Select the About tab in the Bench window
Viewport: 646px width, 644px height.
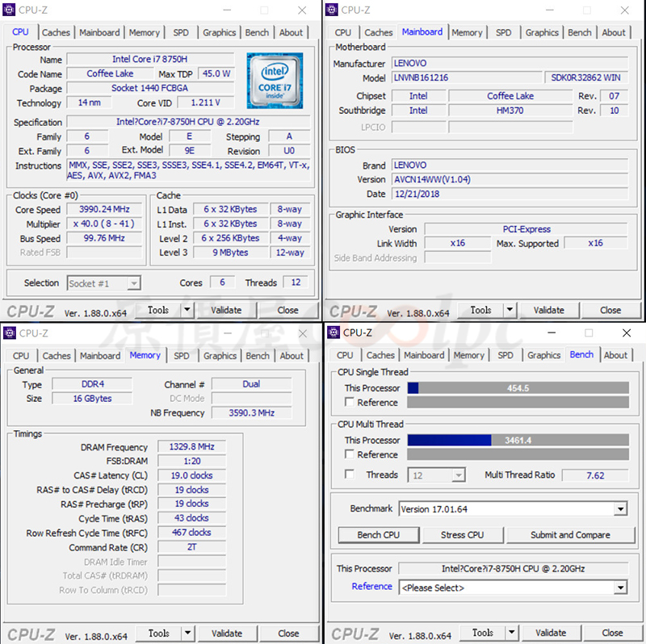click(x=615, y=355)
